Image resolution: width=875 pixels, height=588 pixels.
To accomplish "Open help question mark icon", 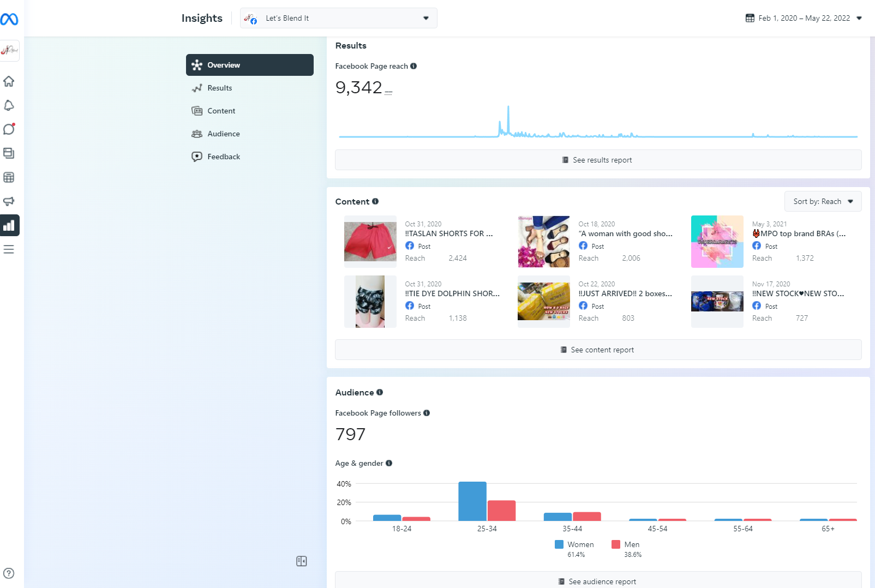I will pyautogui.click(x=9, y=573).
